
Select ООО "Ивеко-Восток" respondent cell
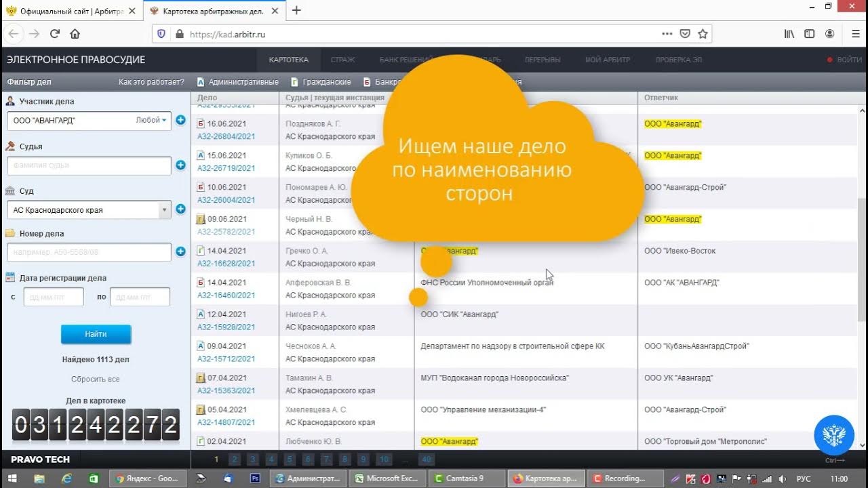[x=680, y=251]
